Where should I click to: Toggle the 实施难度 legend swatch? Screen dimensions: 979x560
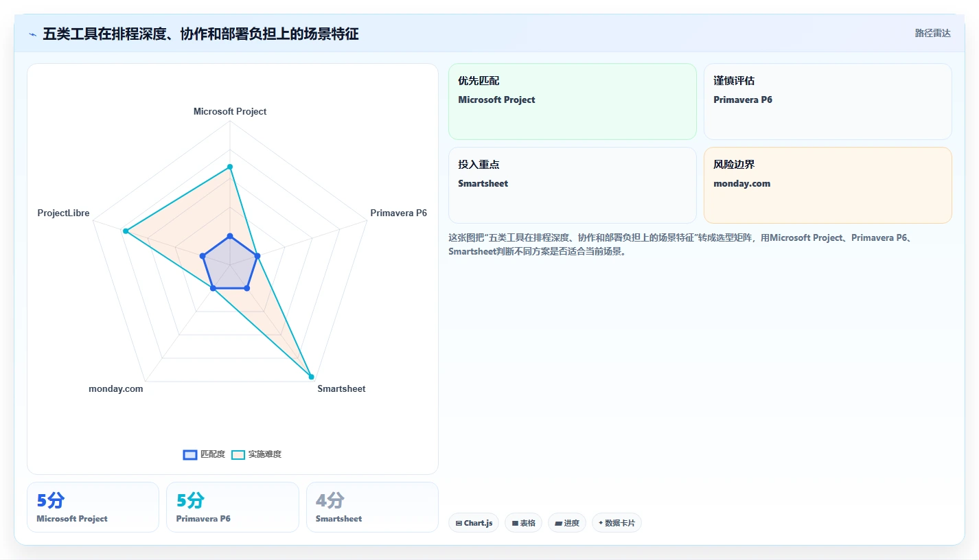tap(238, 454)
